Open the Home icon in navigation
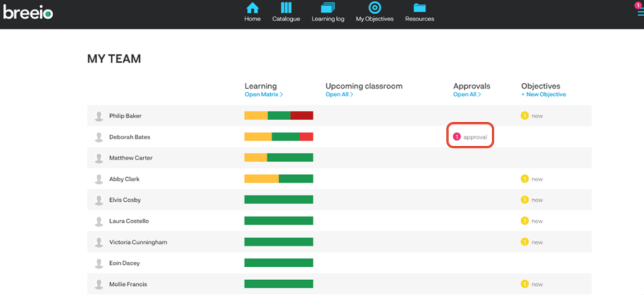 point(252,8)
